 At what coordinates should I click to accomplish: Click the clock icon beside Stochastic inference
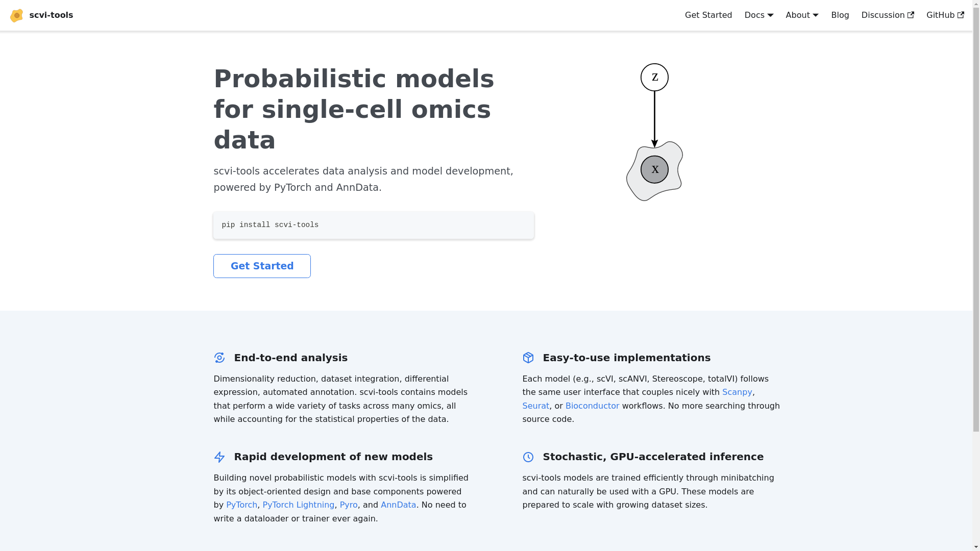click(528, 457)
